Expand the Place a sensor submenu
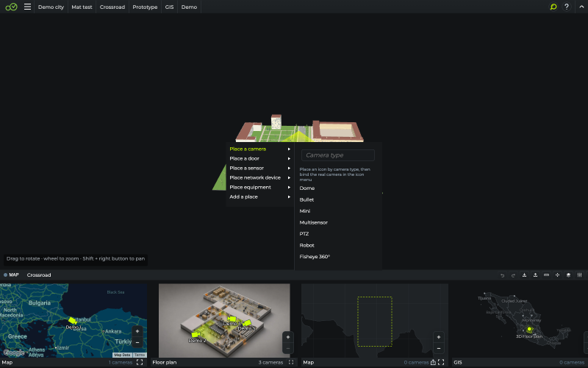Viewport: 588px width, 368px height. [x=260, y=169]
